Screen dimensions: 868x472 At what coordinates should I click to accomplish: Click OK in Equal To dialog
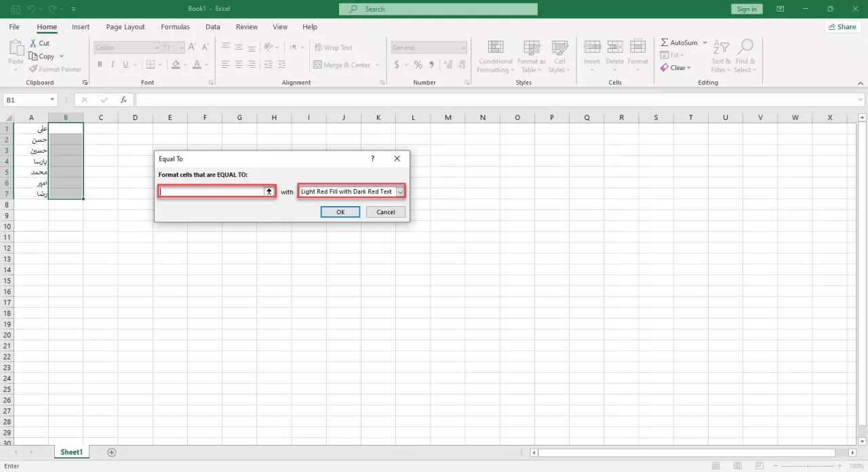click(x=340, y=212)
